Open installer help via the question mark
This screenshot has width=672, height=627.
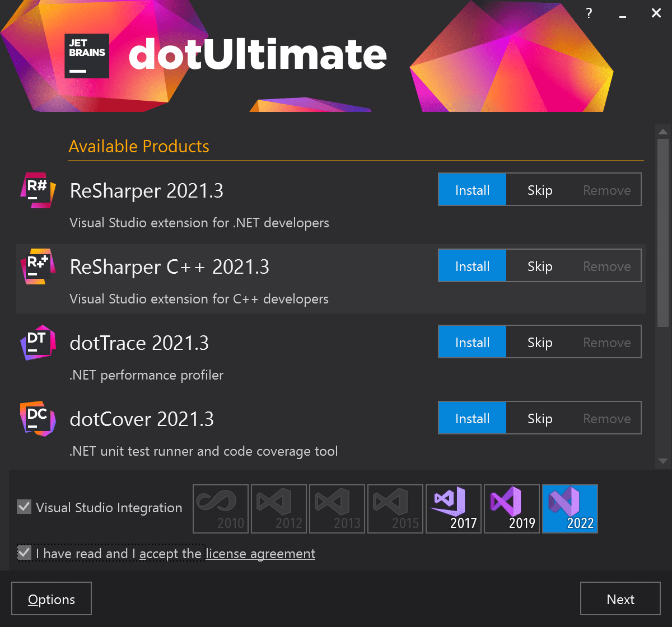coord(589,13)
